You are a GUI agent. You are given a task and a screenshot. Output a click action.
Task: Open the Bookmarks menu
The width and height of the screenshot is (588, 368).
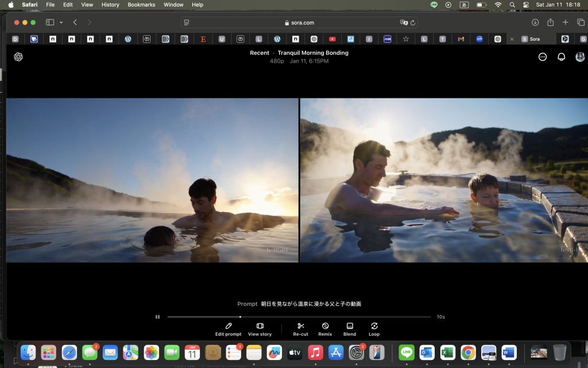pyautogui.click(x=141, y=5)
